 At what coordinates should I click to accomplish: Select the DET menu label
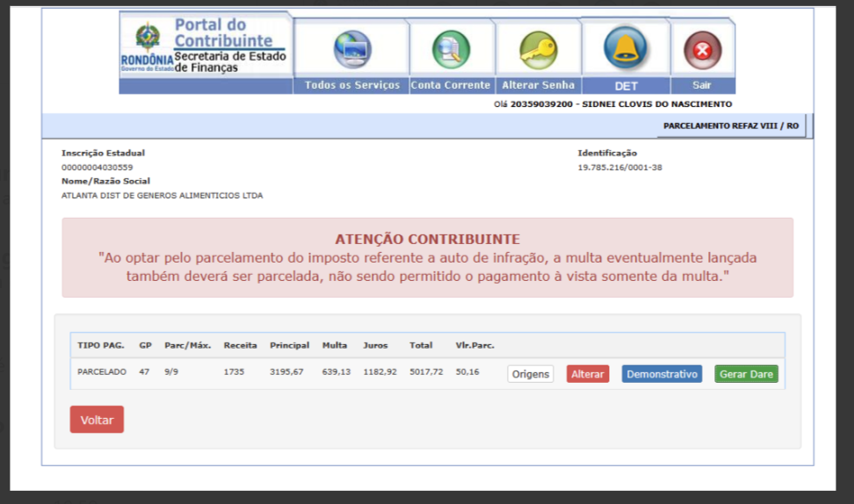pos(626,86)
